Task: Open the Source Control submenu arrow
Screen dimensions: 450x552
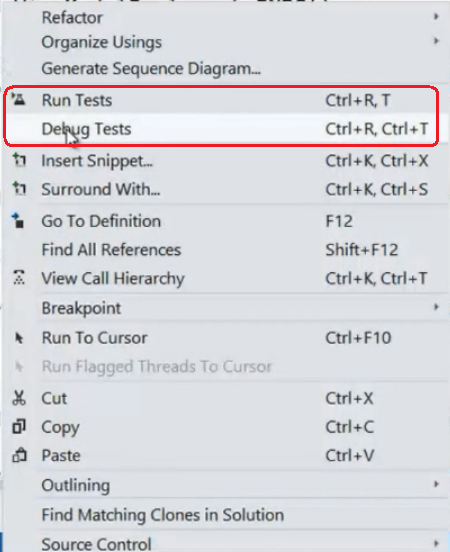Action: (436, 543)
